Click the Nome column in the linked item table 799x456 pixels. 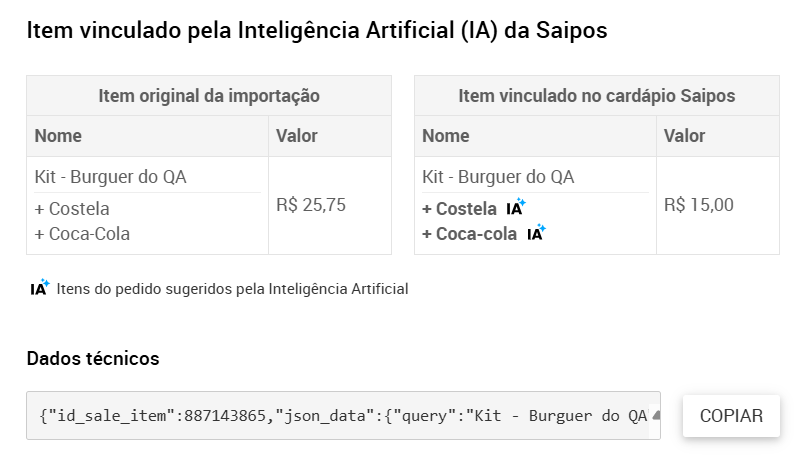click(446, 136)
